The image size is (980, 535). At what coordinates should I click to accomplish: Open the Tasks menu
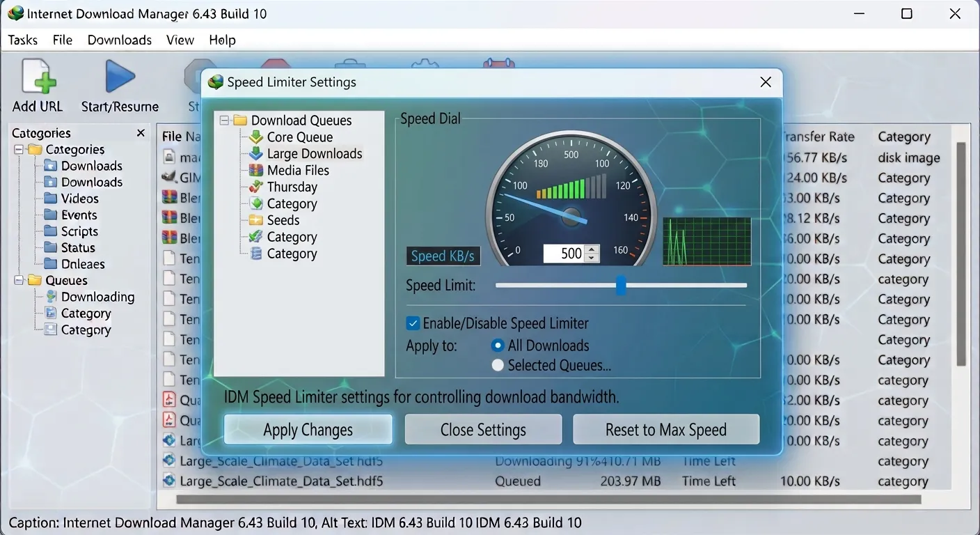coord(23,40)
